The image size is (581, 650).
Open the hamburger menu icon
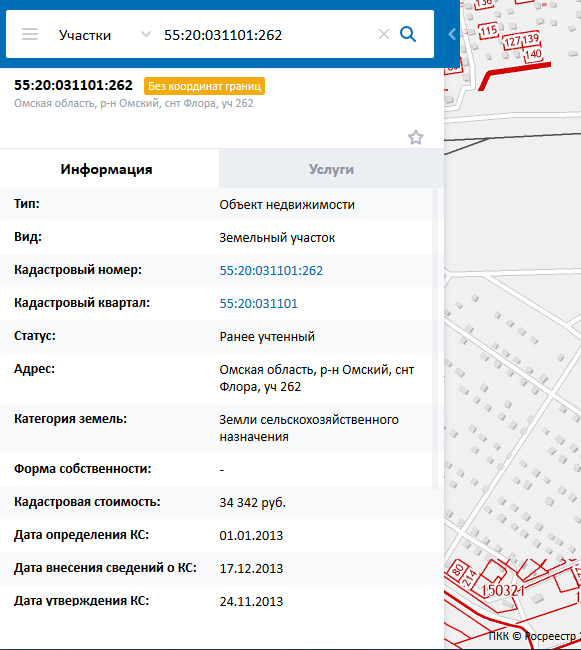(x=30, y=34)
